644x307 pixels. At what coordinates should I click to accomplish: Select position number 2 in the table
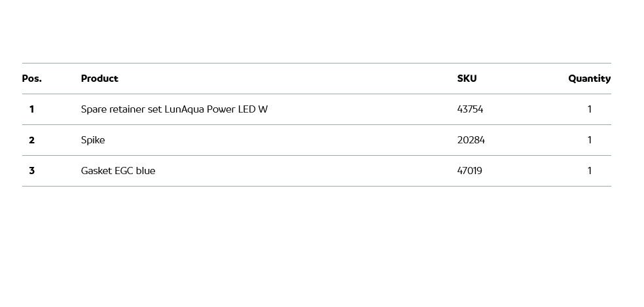click(x=31, y=140)
